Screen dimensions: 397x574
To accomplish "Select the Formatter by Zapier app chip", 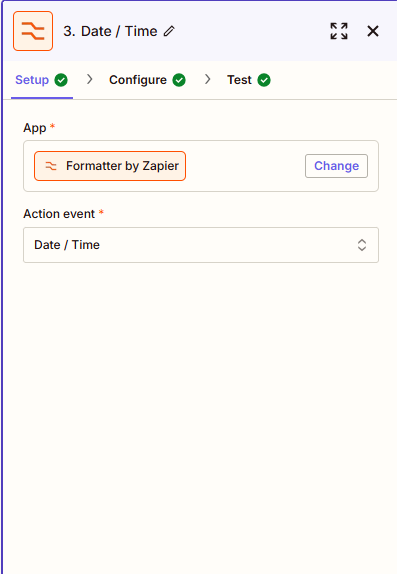I will [110, 166].
